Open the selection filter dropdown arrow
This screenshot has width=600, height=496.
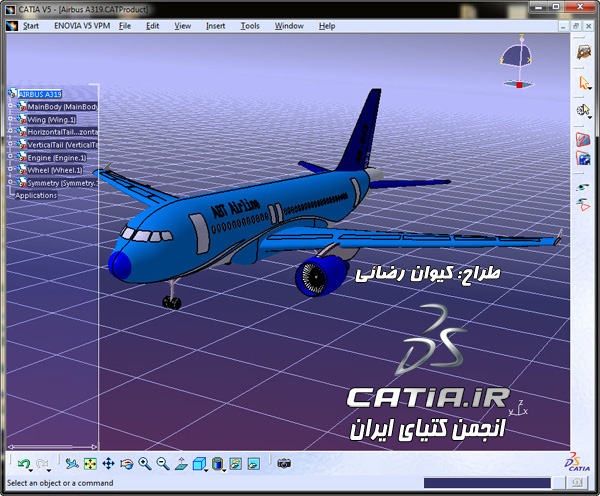tap(590, 117)
